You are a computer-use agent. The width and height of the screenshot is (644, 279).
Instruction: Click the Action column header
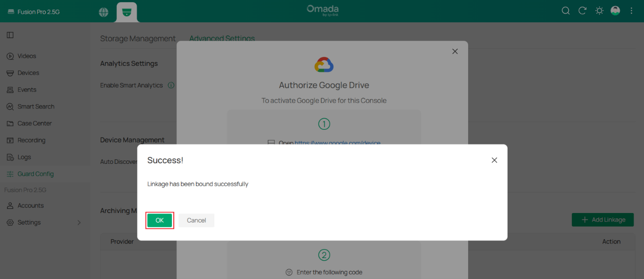612,241
